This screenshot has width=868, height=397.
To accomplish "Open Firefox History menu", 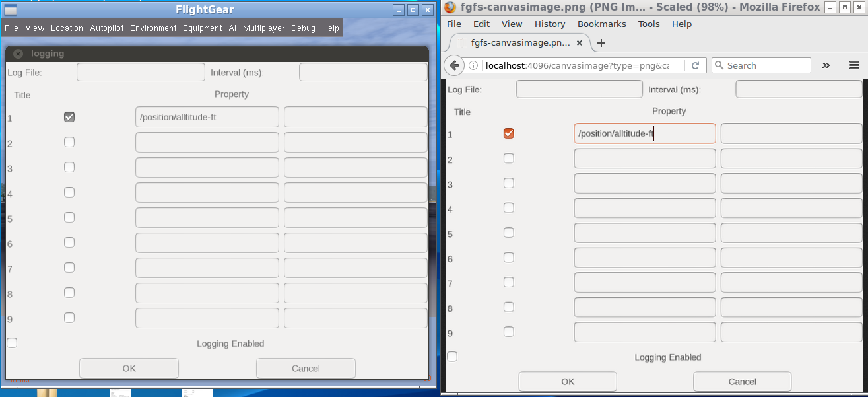I will tap(550, 24).
